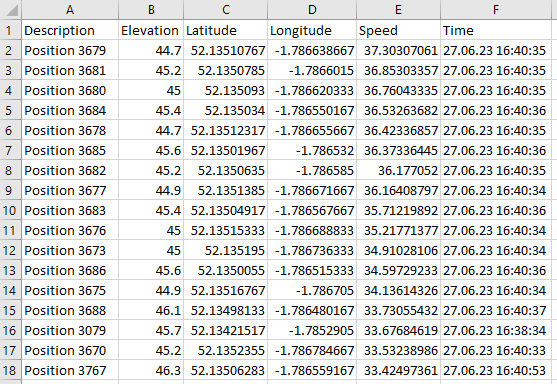Select cell Position 3677
Screen dimensions: 557x384
point(70,190)
